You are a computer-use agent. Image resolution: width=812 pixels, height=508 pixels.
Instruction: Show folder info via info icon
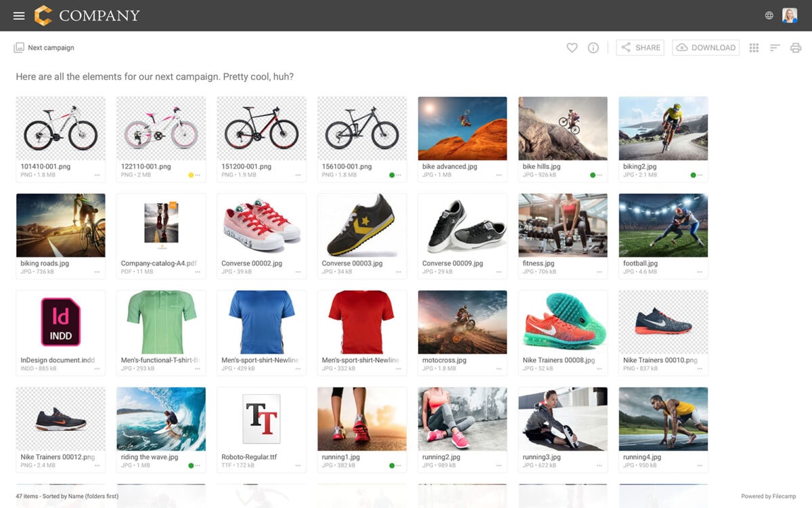(x=593, y=47)
